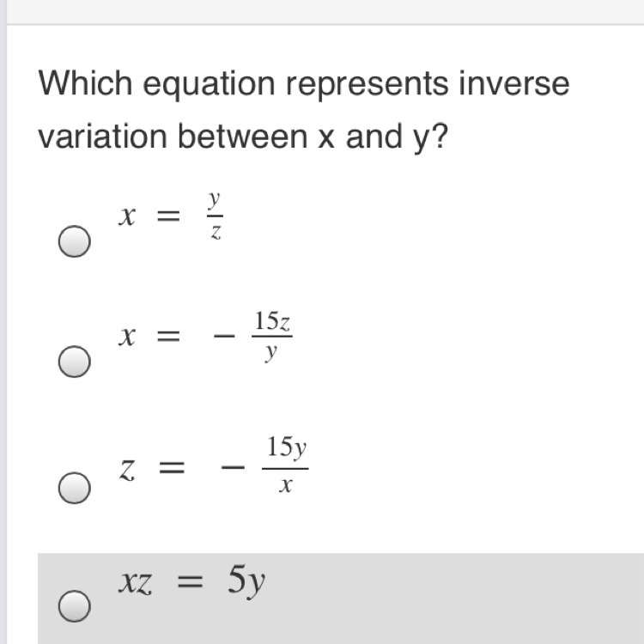
Task: Click the 5y term in last option
Action: [x=246, y=582]
